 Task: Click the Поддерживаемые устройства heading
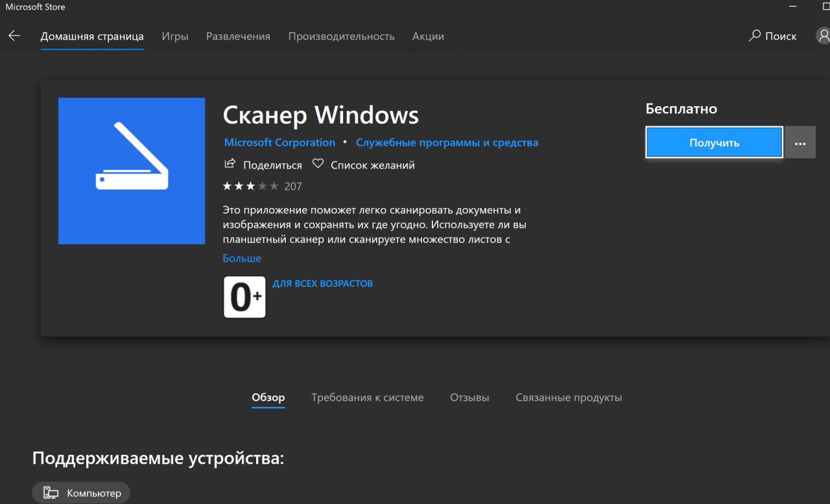[x=158, y=459]
